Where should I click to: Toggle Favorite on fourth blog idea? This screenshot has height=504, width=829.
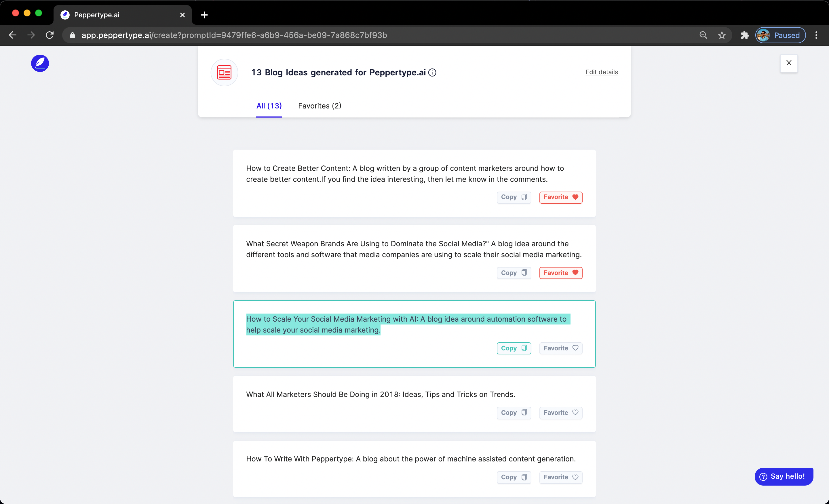[560, 412]
